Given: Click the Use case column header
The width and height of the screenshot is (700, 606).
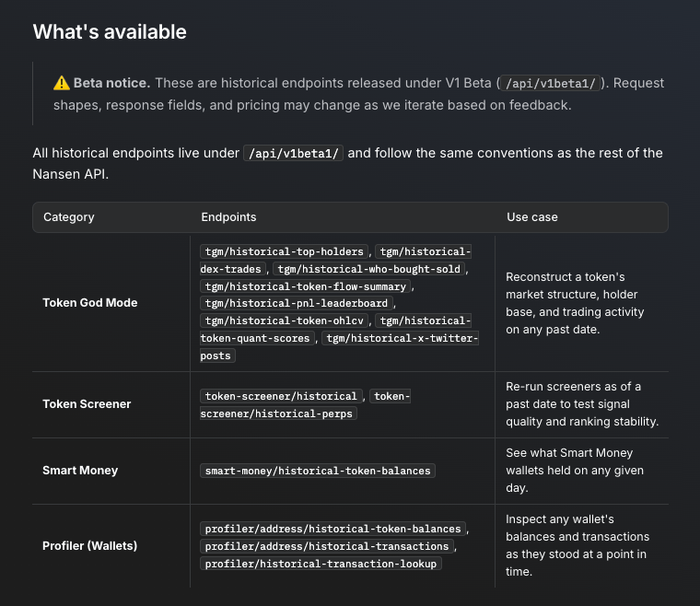Looking at the screenshot, I should pyautogui.click(x=532, y=217).
